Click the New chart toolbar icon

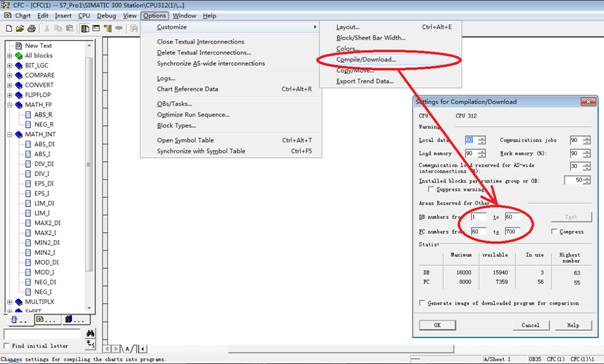point(9,29)
